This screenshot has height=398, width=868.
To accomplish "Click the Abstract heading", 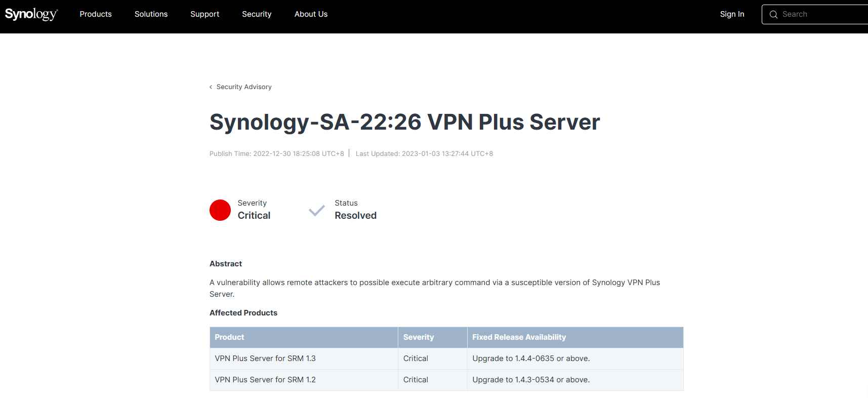I will [x=226, y=264].
